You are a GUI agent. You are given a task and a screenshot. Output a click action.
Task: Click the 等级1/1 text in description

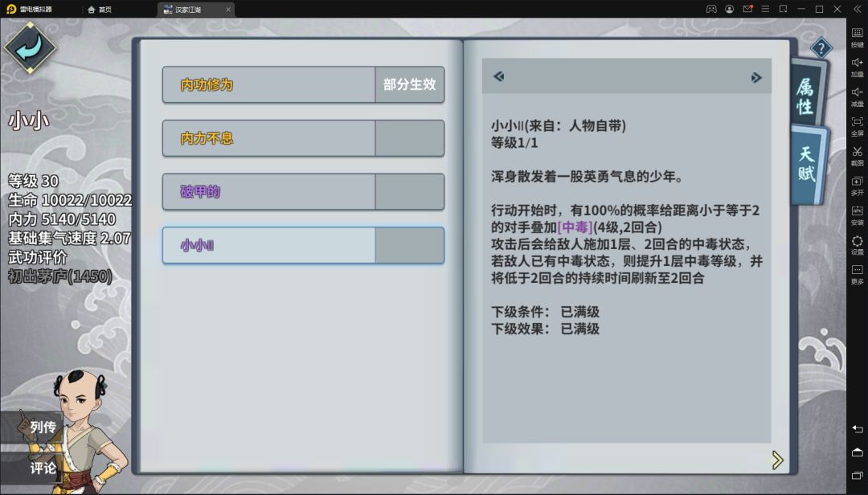[514, 143]
